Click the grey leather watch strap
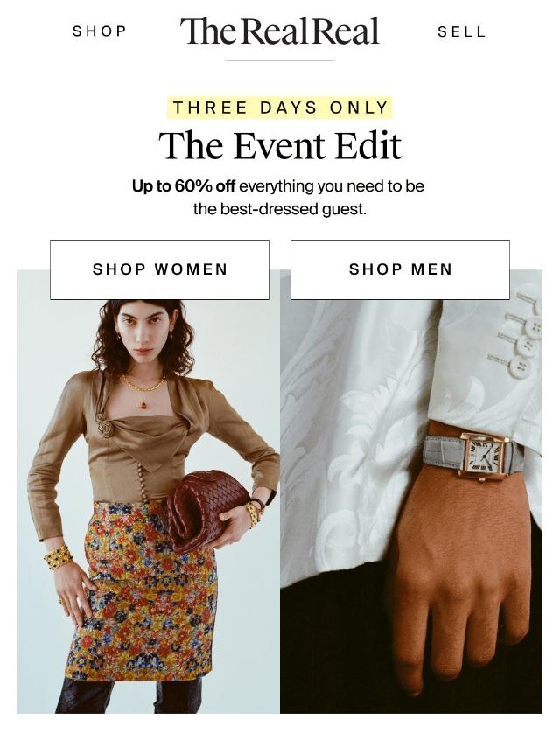The image size is (560, 747). pyautogui.click(x=443, y=452)
